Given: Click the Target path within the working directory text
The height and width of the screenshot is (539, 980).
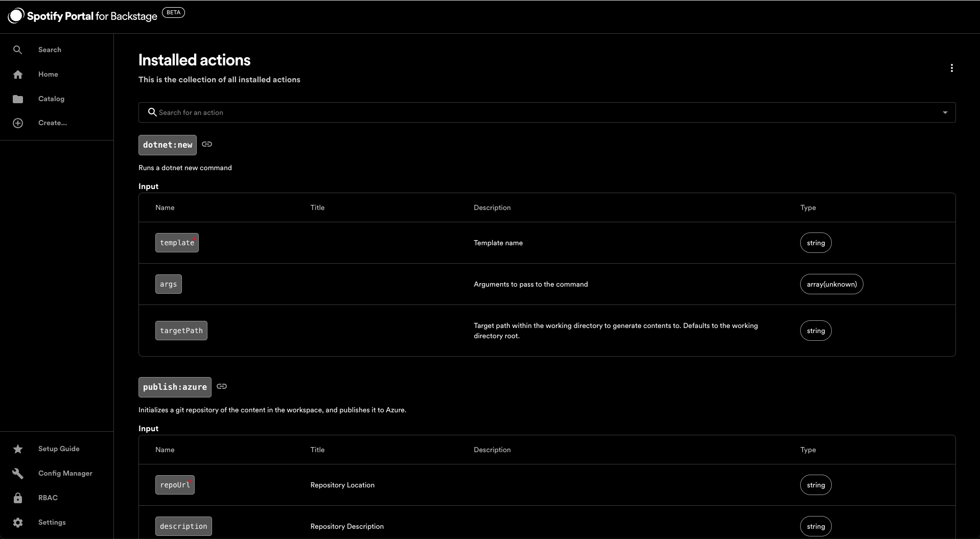Looking at the screenshot, I should [616, 331].
